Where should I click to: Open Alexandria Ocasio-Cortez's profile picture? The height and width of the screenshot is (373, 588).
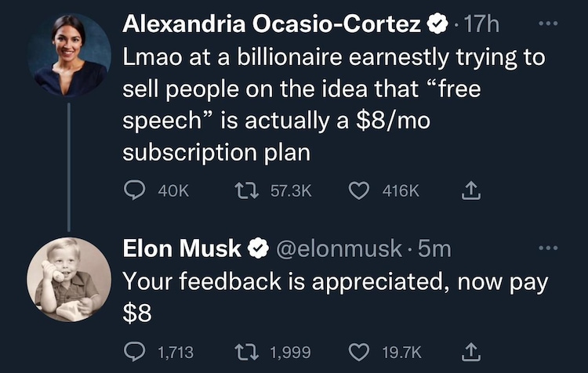(68, 56)
